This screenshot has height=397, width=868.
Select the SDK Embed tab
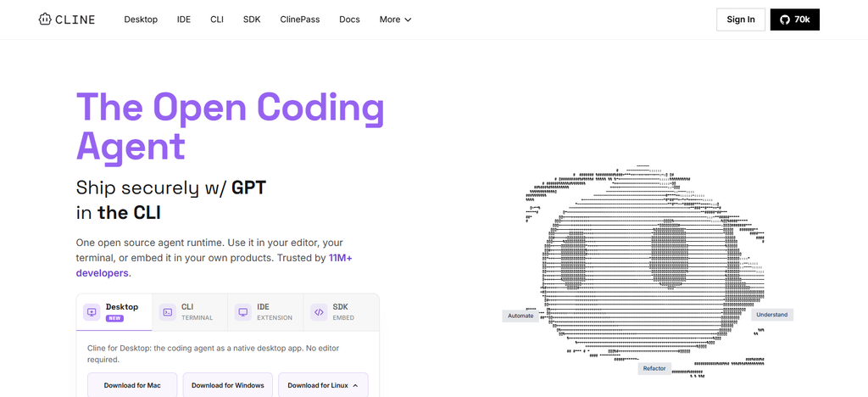coord(341,311)
